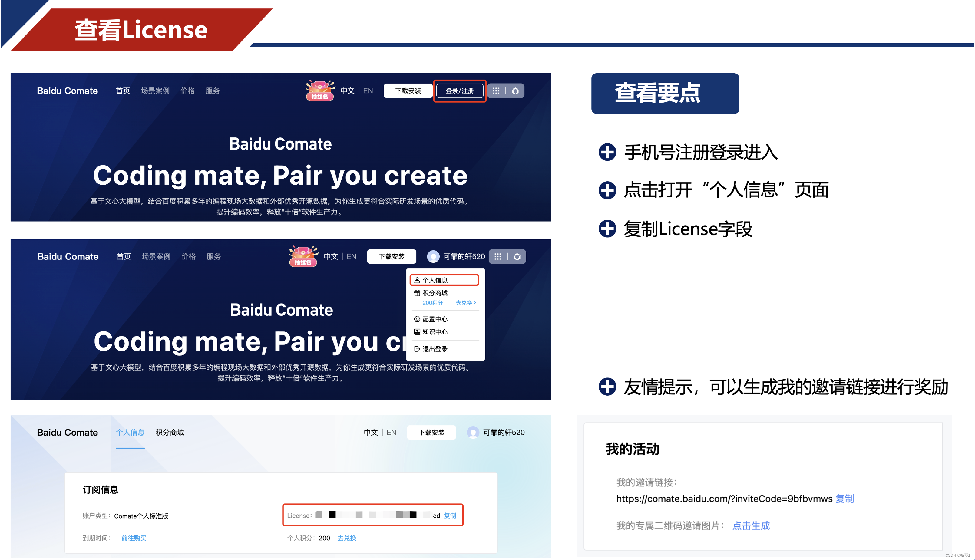The image size is (975, 560).
Task: Switch to 中文 on the light profile page
Action: click(x=371, y=432)
